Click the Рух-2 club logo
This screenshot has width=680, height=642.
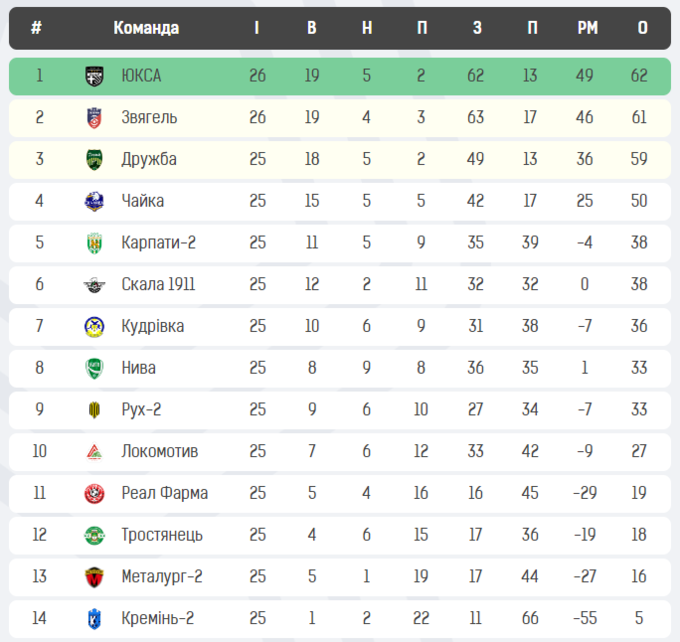pyautogui.click(x=94, y=410)
